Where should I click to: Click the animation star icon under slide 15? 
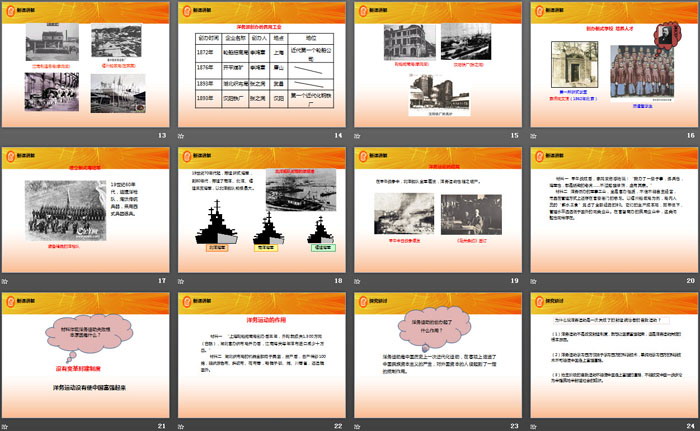click(x=357, y=136)
